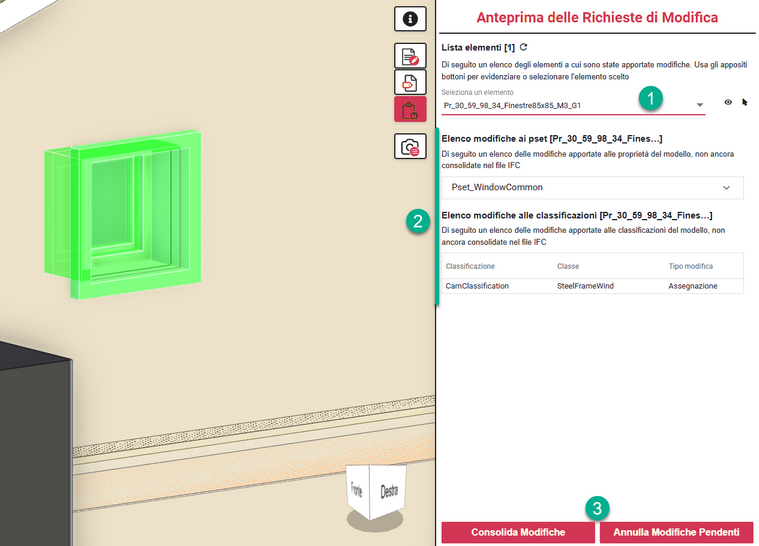Image resolution: width=759 pixels, height=546 pixels.
Task: Click the Destra face of view cube
Action: point(387,491)
